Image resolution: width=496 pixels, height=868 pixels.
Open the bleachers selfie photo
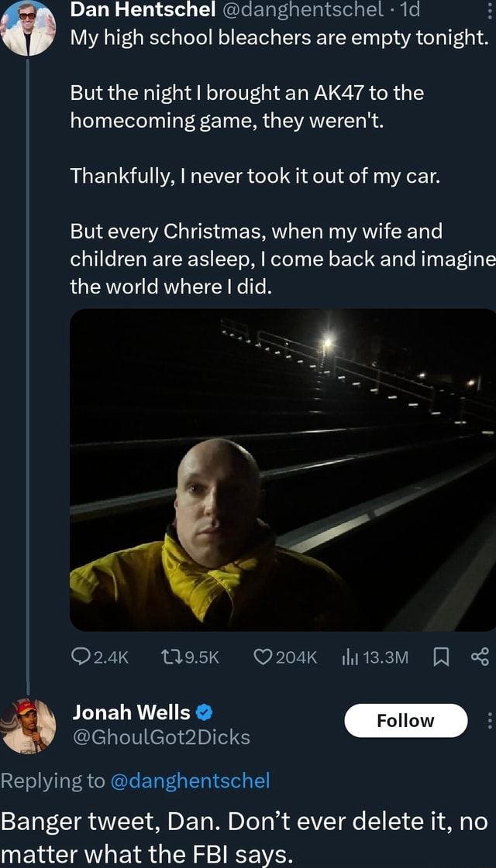(x=282, y=470)
